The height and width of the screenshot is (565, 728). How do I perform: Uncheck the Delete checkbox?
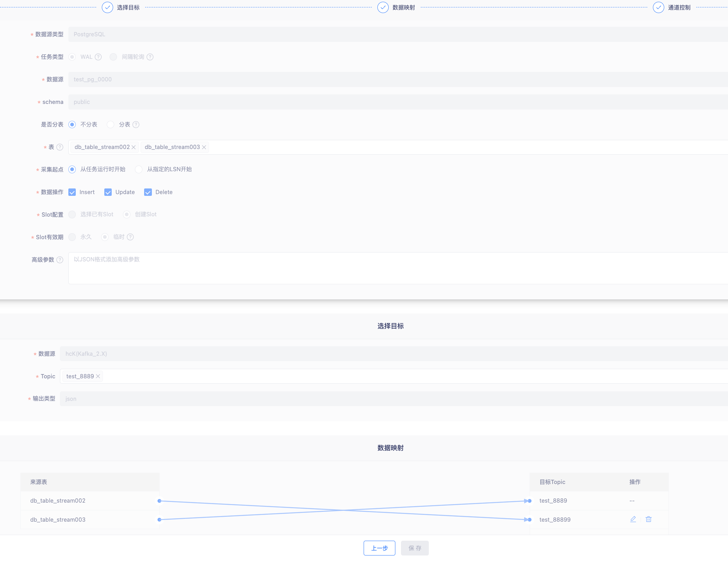click(x=148, y=192)
